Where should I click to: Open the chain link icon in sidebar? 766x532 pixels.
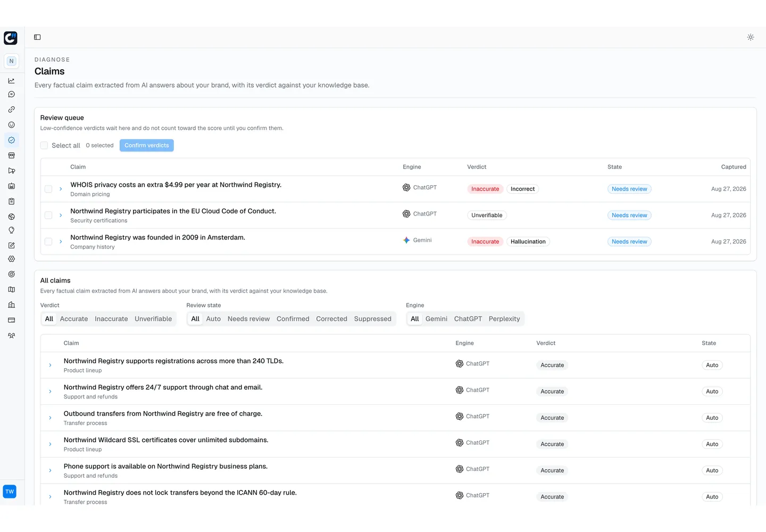[11, 110]
